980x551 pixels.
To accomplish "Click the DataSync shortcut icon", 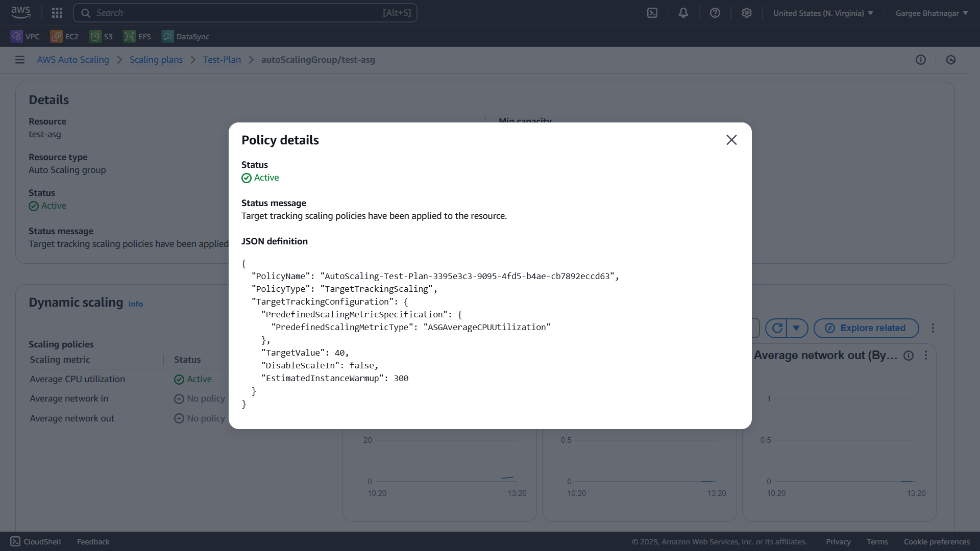I will tap(167, 36).
